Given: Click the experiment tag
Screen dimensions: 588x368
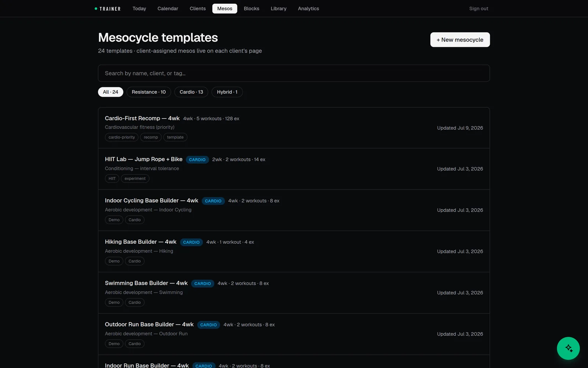Looking at the screenshot, I should tap(135, 178).
